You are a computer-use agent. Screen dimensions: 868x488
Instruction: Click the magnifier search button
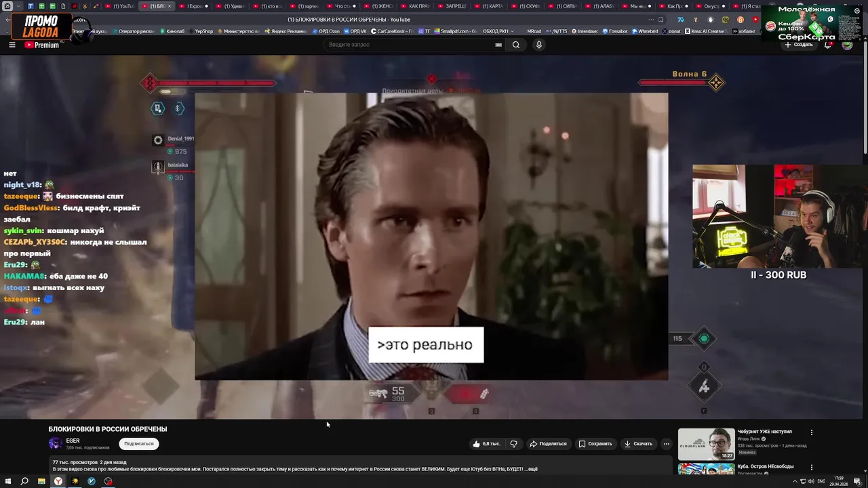coord(516,45)
